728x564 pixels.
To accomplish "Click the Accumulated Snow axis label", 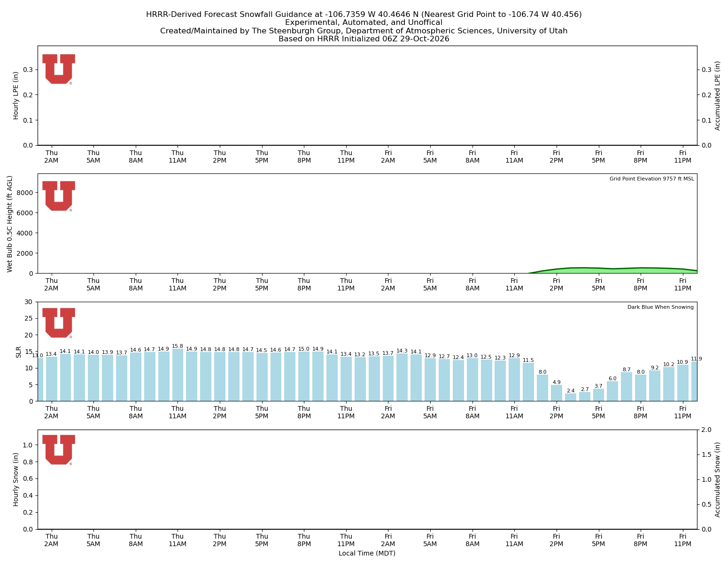I will [718, 479].
